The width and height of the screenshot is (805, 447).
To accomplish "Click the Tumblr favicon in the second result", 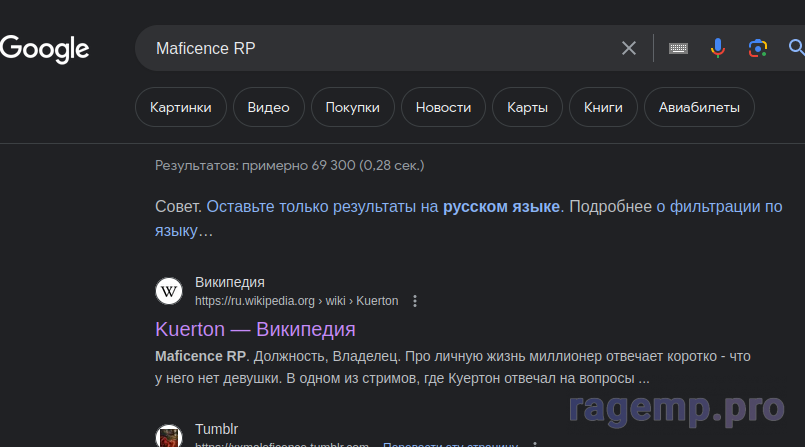I will pyautogui.click(x=169, y=437).
